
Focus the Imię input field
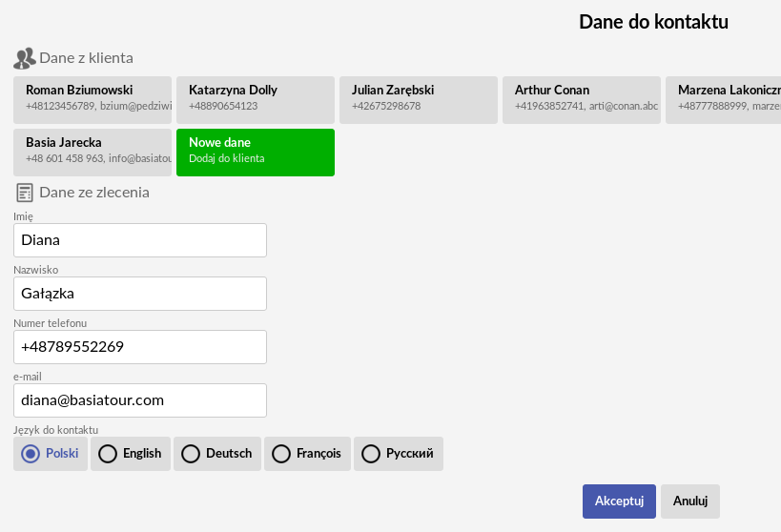pos(140,240)
